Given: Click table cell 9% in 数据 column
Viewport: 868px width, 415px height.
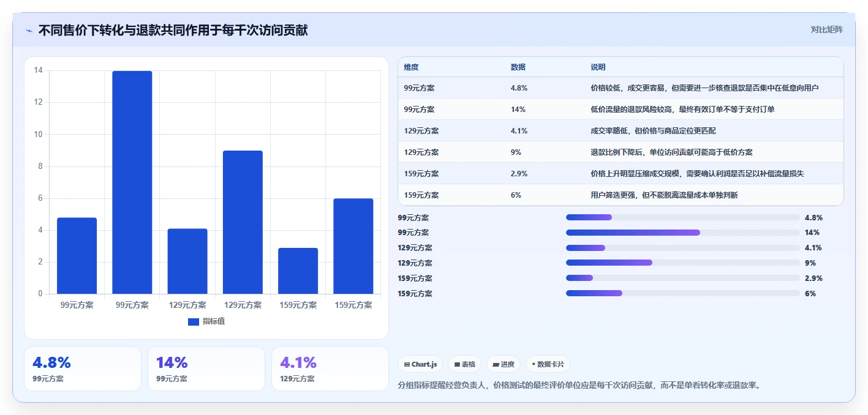Looking at the screenshot, I should click(x=516, y=152).
